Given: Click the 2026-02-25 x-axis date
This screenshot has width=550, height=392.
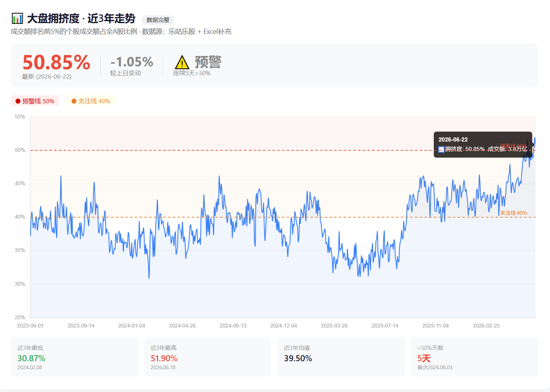Looking at the screenshot, I should coord(486,326).
